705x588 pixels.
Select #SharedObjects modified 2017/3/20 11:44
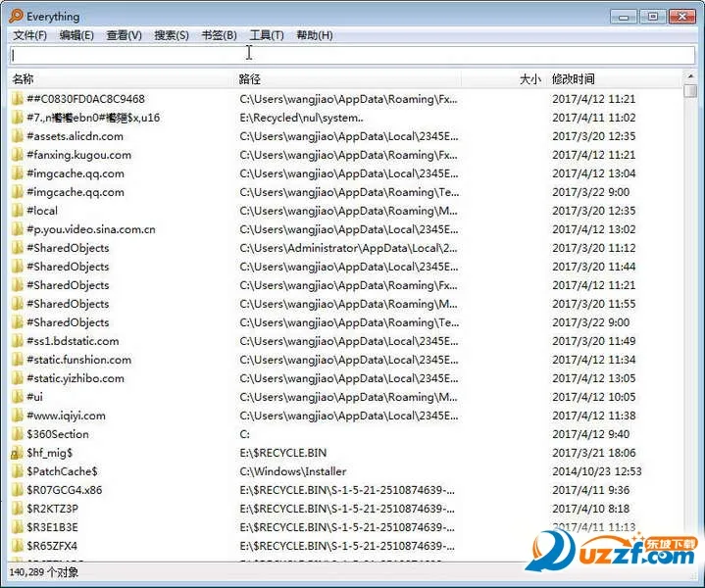click(68, 267)
